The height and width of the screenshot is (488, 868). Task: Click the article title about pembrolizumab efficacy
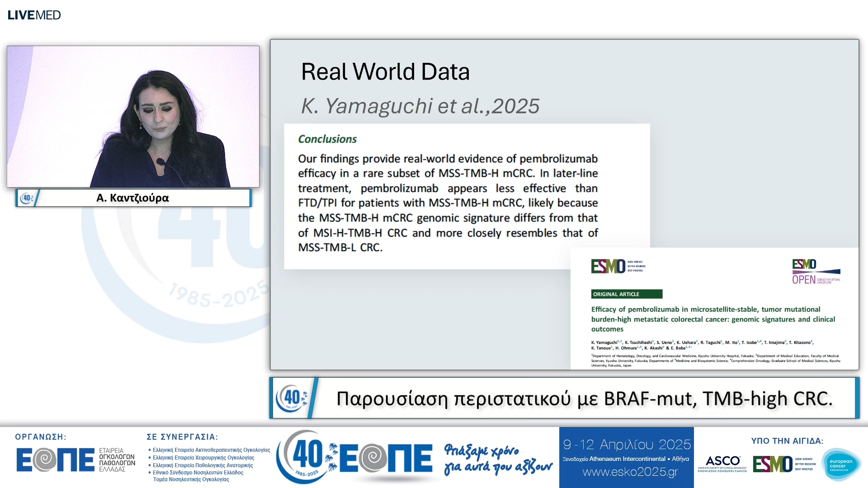click(712, 319)
